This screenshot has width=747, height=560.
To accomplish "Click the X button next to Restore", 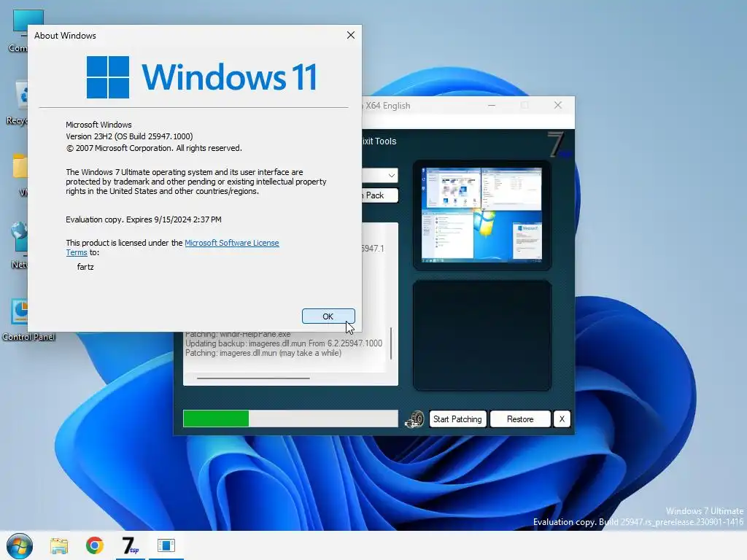I will [562, 419].
